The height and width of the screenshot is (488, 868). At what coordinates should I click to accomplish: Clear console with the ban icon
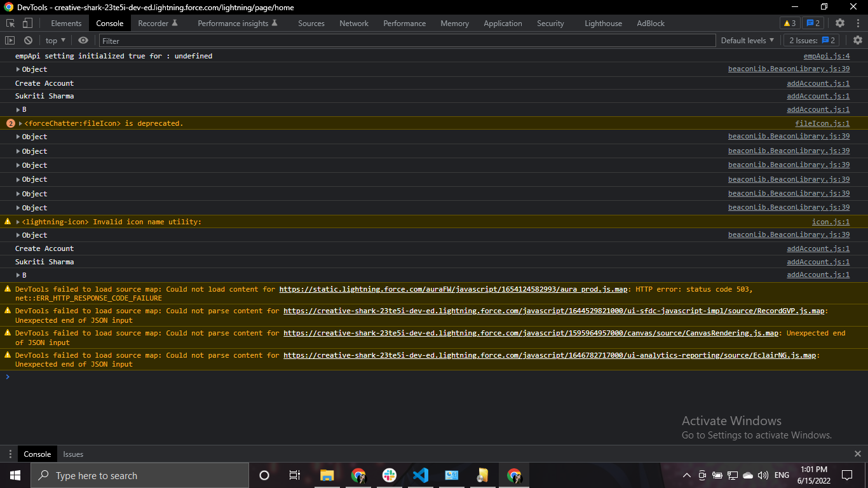point(28,41)
